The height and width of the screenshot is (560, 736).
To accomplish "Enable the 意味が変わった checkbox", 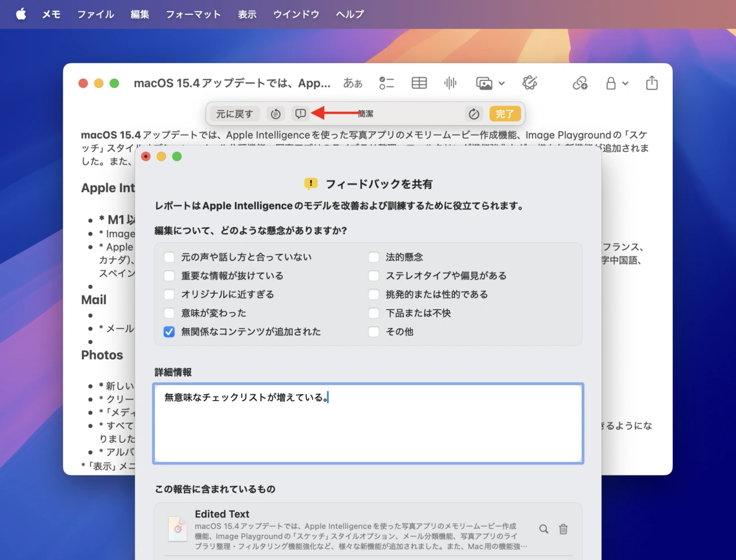I will pyautogui.click(x=169, y=313).
